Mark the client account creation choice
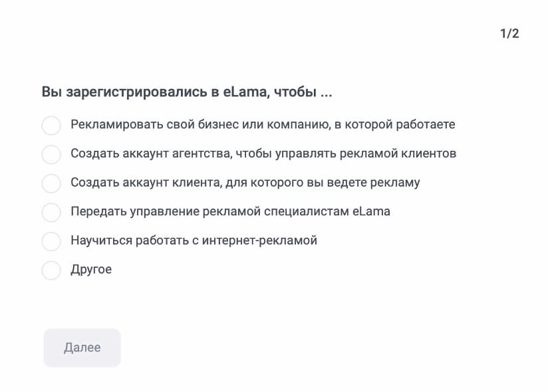 click(51, 183)
